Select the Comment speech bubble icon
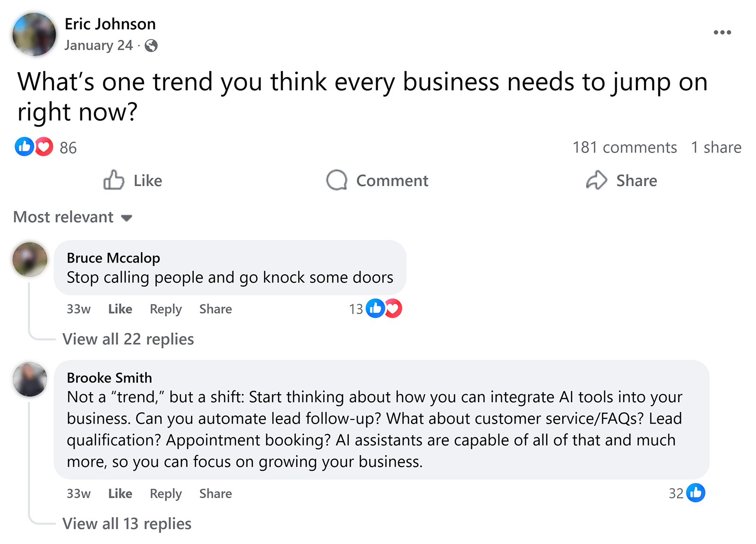The width and height of the screenshot is (756, 544). click(337, 180)
